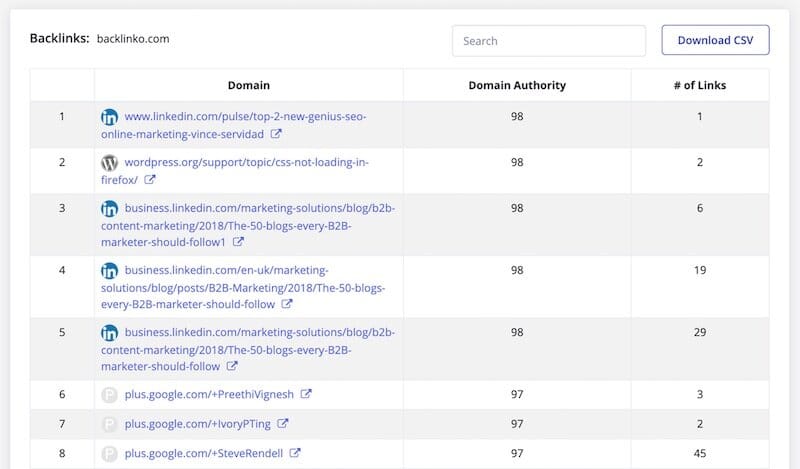
Task: Click the LinkedIn favicon in row 4
Action: point(109,271)
